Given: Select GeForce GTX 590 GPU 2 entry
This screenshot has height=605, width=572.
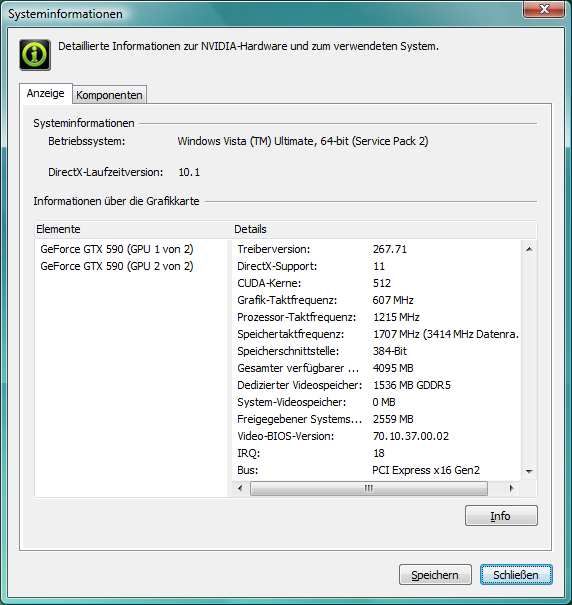Looking at the screenshot, I should click(117, 266).
